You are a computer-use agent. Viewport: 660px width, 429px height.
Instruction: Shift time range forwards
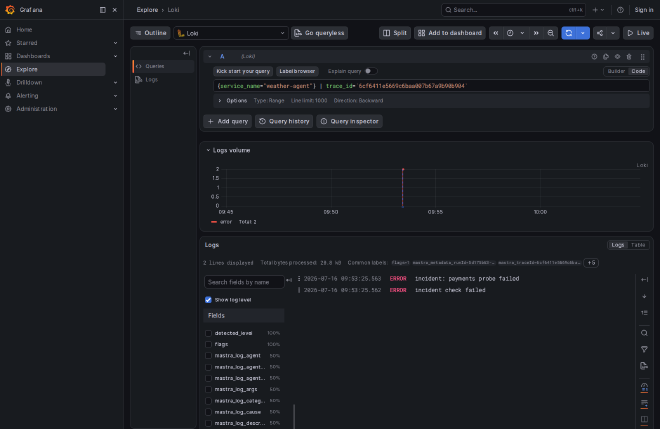[536, 33]
